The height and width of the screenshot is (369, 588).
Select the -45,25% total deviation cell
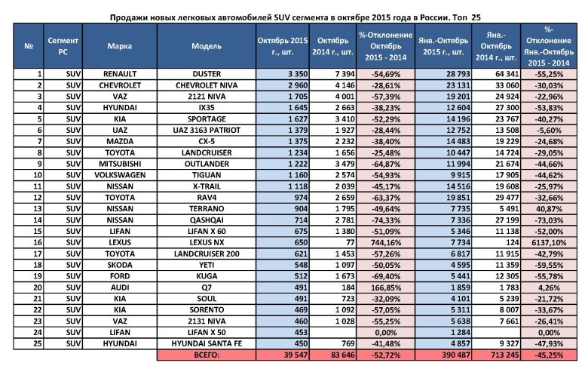coord(559,353)
